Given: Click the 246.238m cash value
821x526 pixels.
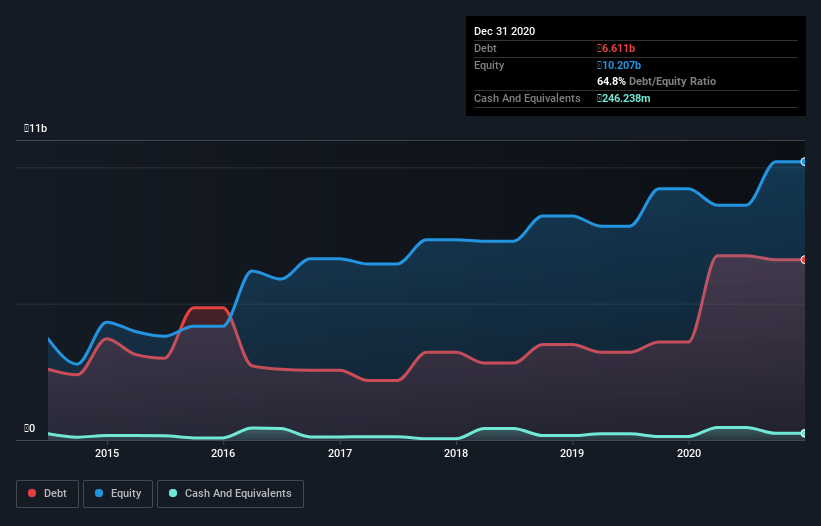Looking at the screenshot, I should tap(624, 98).
